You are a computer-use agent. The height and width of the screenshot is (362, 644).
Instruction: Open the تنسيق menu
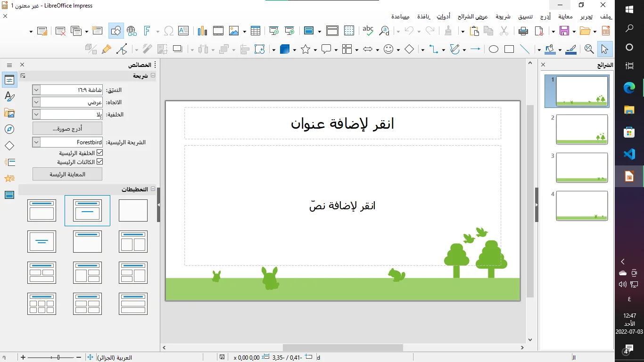(x=526, y=17)
